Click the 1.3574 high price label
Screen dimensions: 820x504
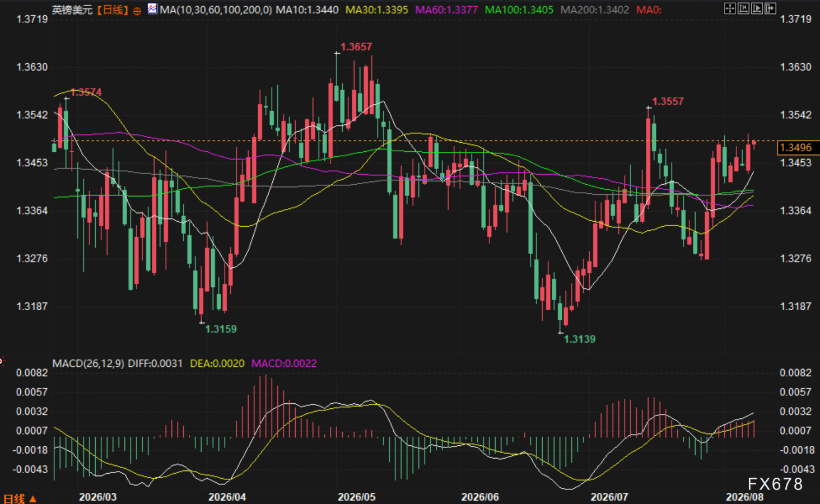tap(86, 92)
